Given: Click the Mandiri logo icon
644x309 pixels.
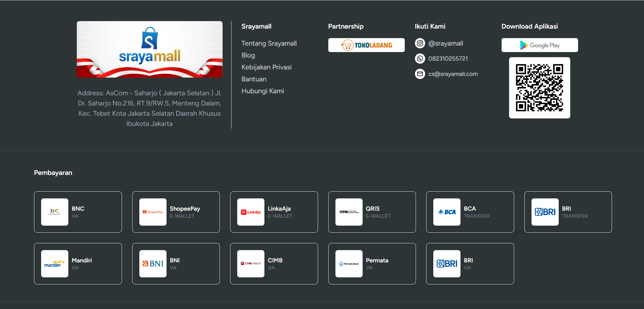Looking at the screenshot, I should click(x=55, y=264).
